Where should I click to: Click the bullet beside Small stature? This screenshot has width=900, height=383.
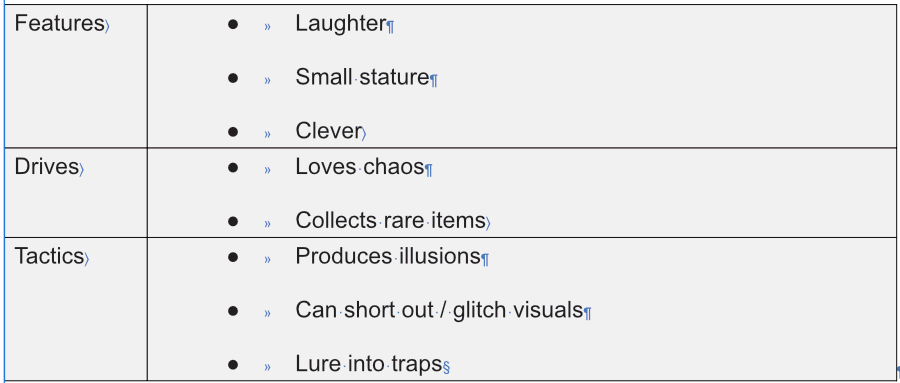point(232,78)
